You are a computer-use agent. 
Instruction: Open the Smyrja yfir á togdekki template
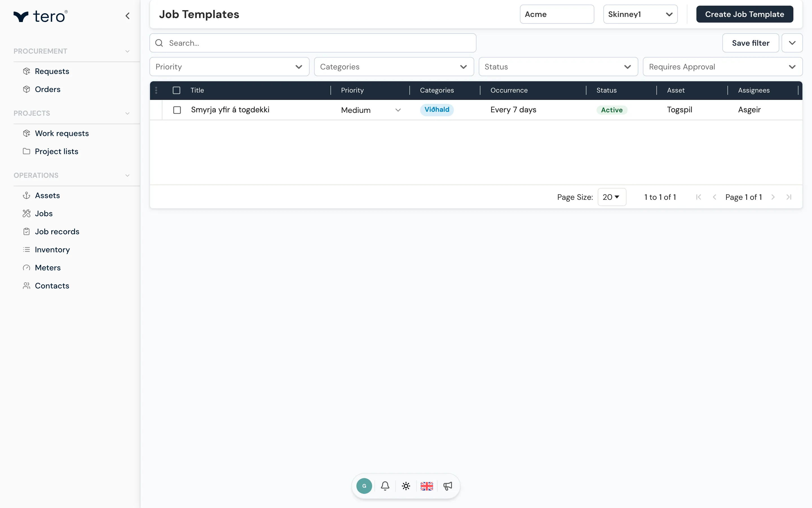pos(230,110)
